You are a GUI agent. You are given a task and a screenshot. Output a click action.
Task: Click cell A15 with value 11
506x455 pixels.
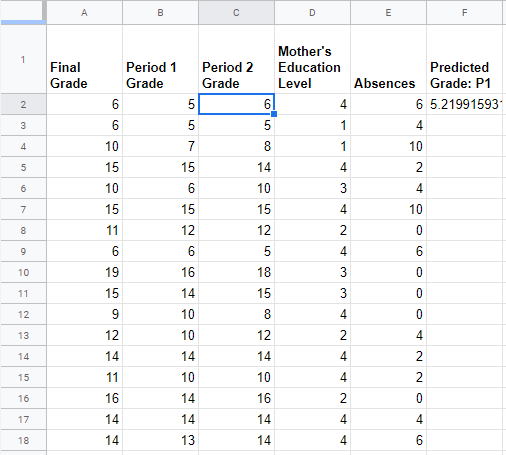point(84,377)
